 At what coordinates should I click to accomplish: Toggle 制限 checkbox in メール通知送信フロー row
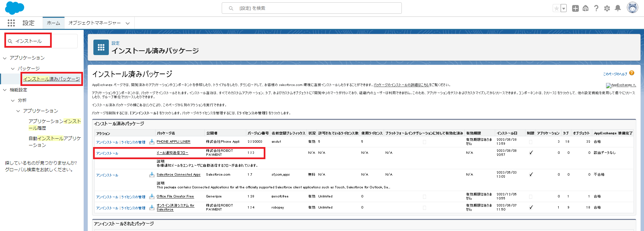(x=531, y=153)
